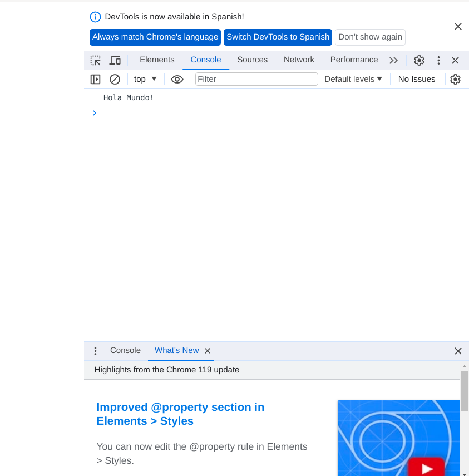Open console settings gear icon
The height and width of the screenshot is (476, 469).
point(455,79)
